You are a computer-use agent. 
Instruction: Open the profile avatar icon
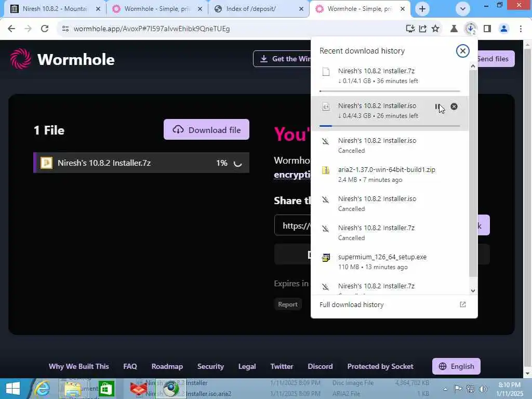tap(504, 29)
